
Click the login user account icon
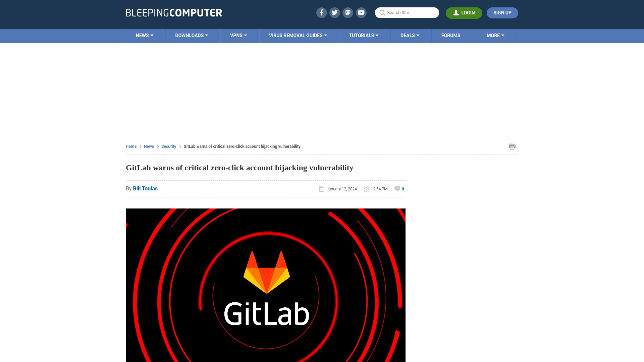456,12
